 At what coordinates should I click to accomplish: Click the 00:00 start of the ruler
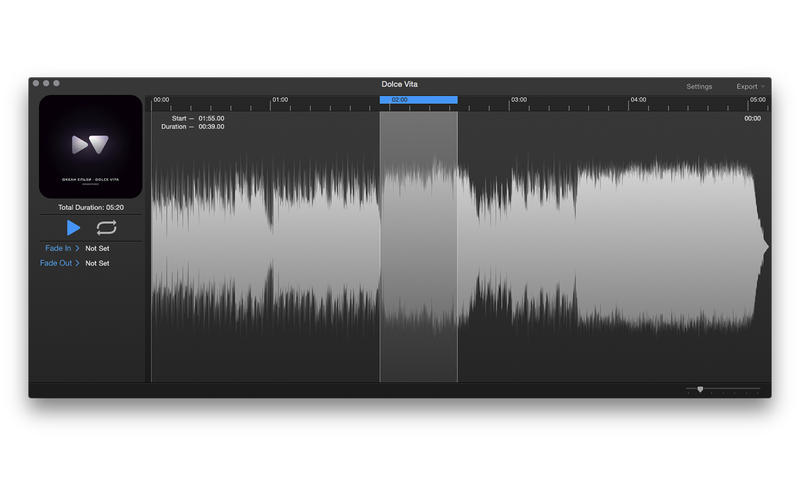tap(161, 100)
